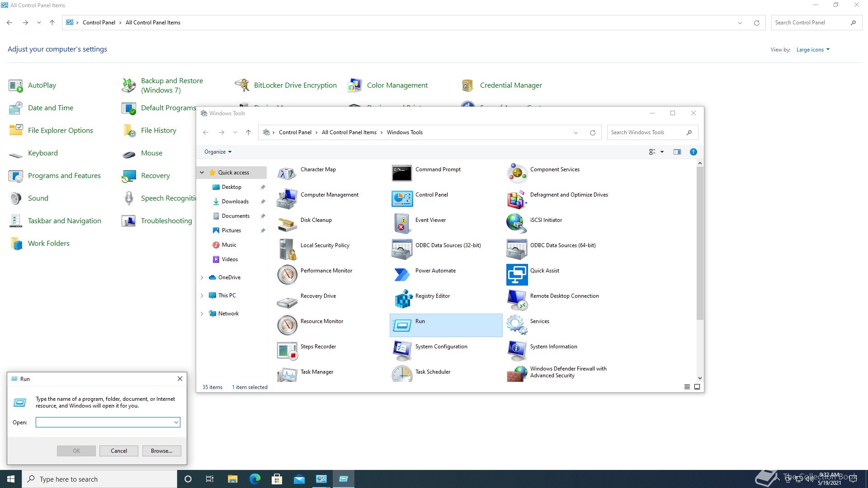This screenshot has width=868, height=488.
Task: Collapse the Quick access tree node
Action: pyautogui.click(x=202, y=173)
